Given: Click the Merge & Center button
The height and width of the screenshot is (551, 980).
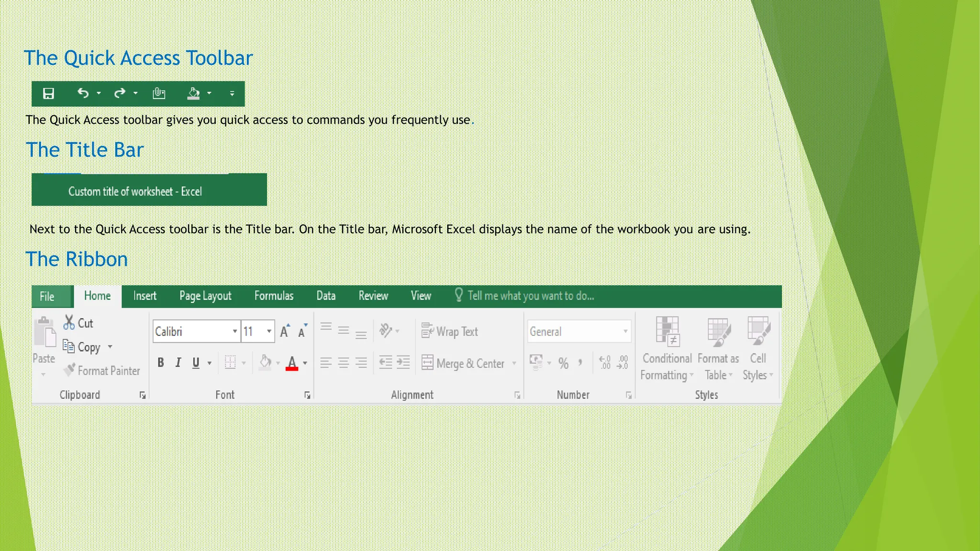Looking at the screenshot, I should (463, 363).
